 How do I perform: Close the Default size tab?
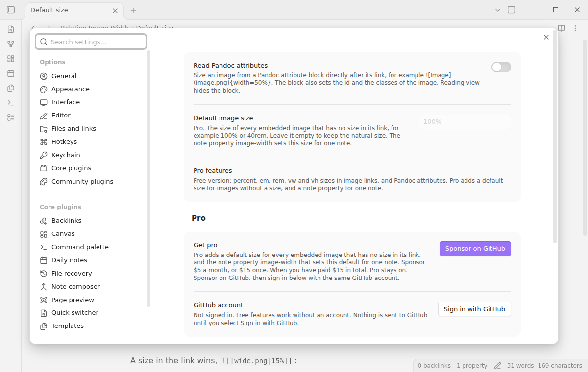click(115, 10)
